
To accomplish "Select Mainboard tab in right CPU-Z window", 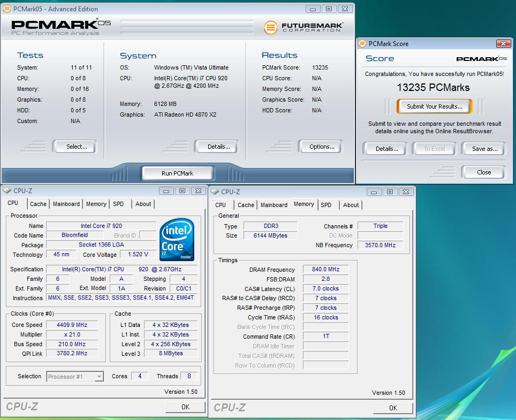I will [274, 205].
